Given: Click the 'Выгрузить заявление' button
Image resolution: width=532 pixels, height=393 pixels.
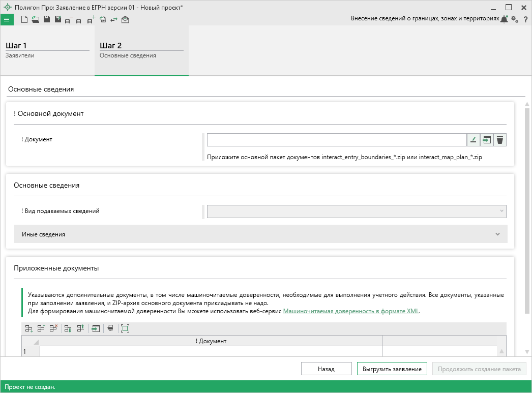Looking at the screenshot, I should [392, 369].
